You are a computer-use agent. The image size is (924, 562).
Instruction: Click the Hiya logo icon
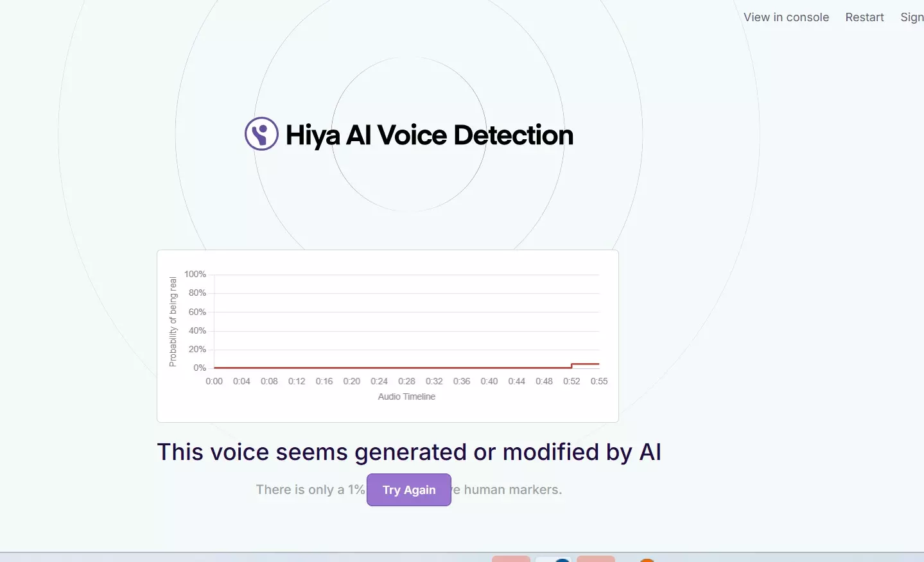click(261, 134)
